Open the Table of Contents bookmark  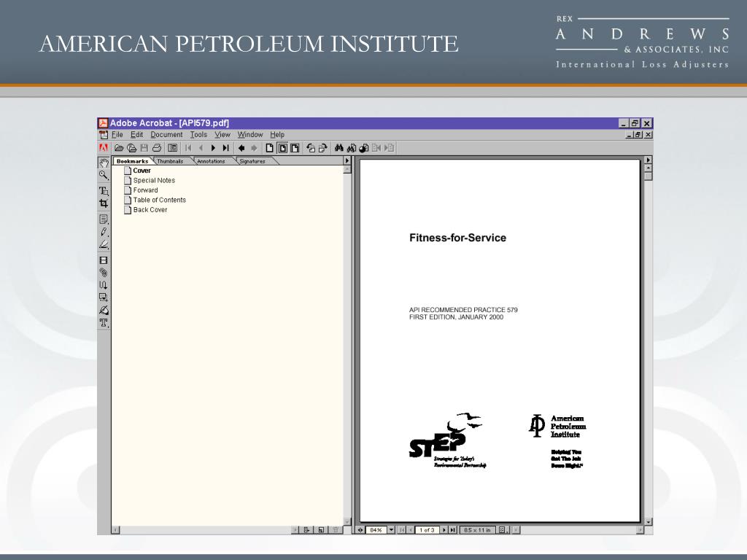[159, 200]
